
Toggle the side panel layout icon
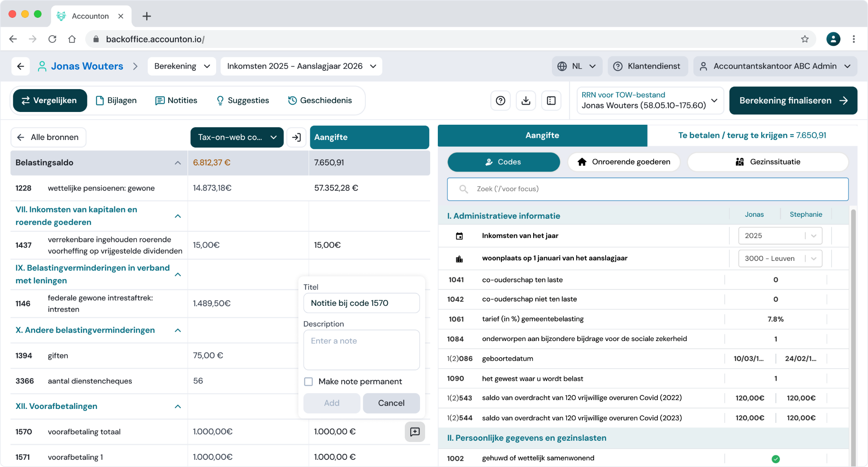[x=551, y=101]
